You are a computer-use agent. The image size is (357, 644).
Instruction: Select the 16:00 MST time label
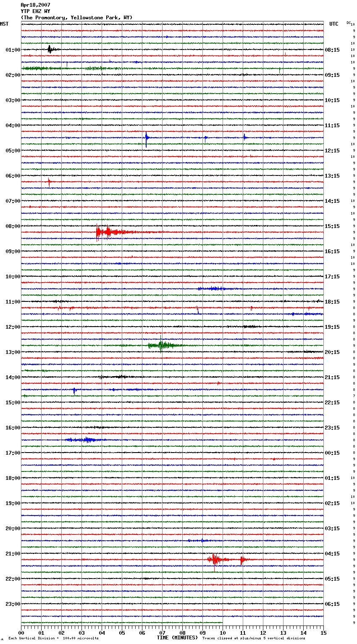(13, 428)
